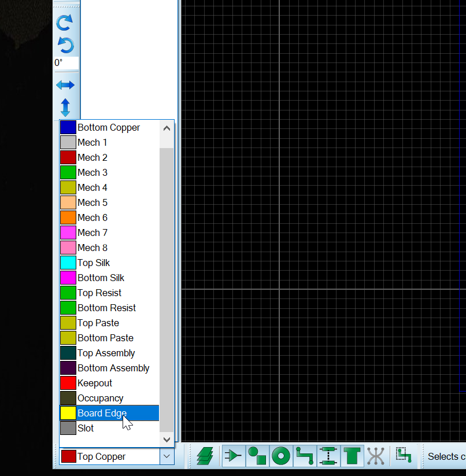
Task: Click the grey ratsnest filter icon
Action: pyautogui.click(x=376, y=456)
